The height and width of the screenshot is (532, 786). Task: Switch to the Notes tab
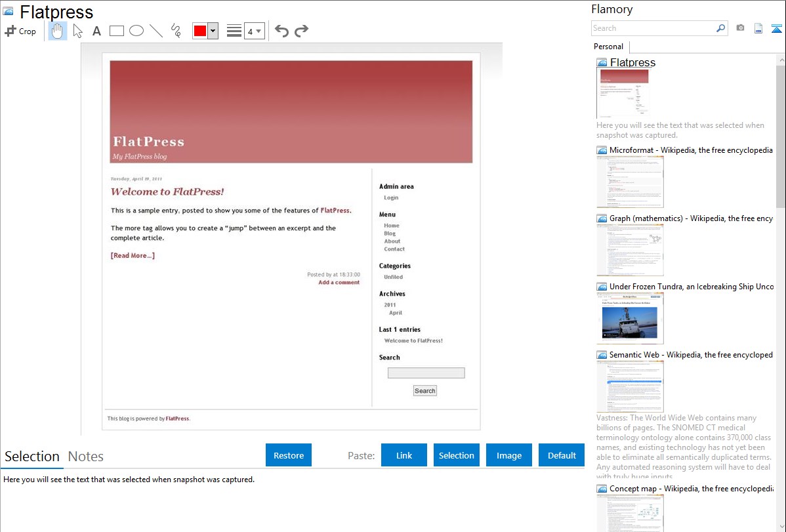[x=86, y=457]
